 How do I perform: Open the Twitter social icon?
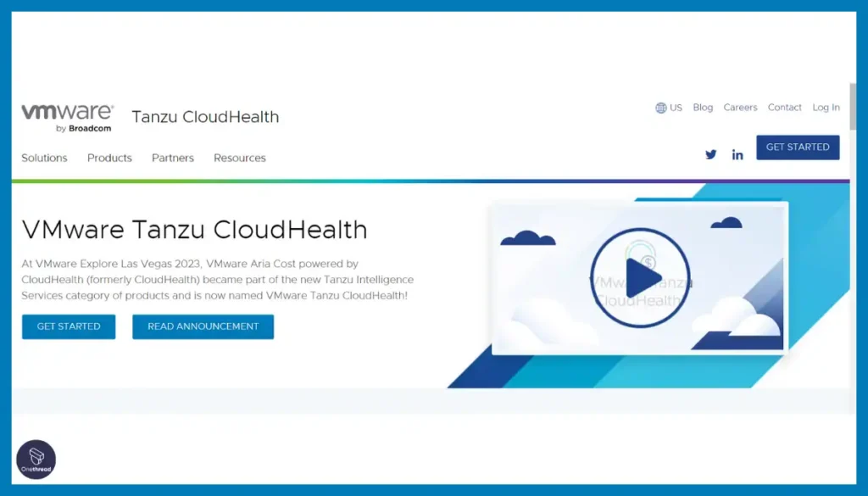click(711, 155)
